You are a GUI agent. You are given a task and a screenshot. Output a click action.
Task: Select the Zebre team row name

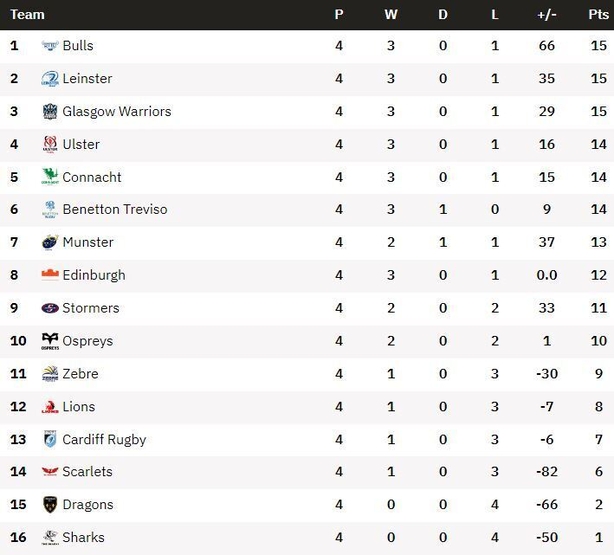point(80,374)
